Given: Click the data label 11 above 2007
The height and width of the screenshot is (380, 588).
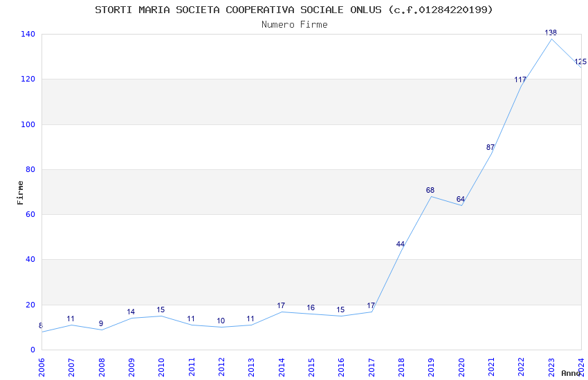Looking at the screenshot, I should click(71, 319).
